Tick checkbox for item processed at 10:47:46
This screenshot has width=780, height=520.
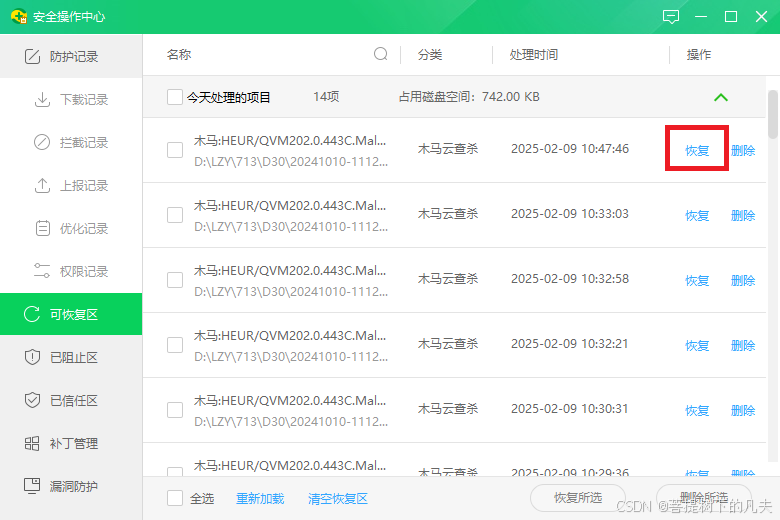point(175,150)
